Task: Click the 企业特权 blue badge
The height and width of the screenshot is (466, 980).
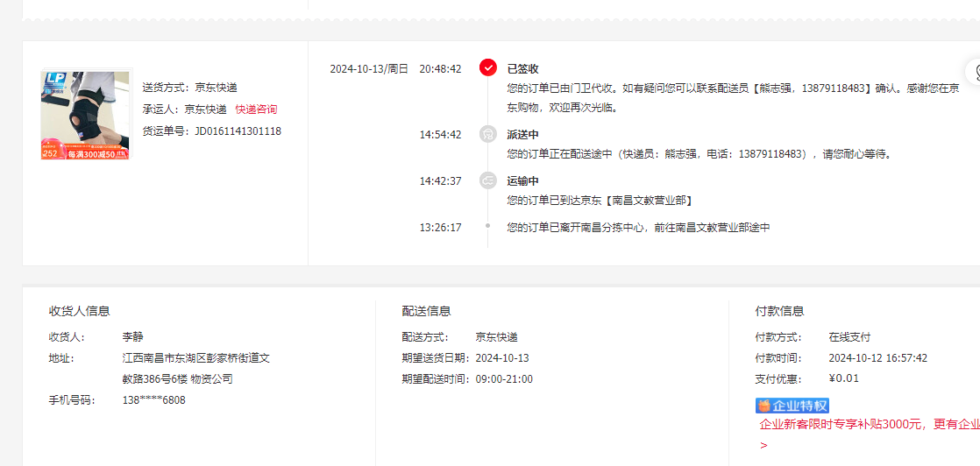Action: coord(792,406)
